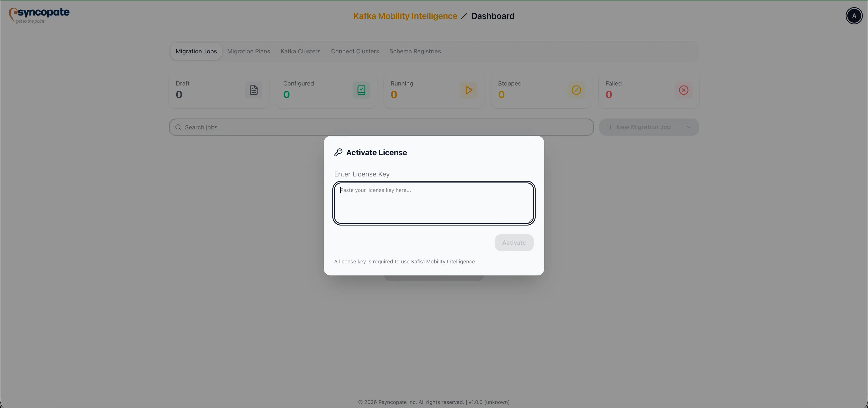Click the Configured status checkmark icon

pyautogui.click(x=361, y=90)
